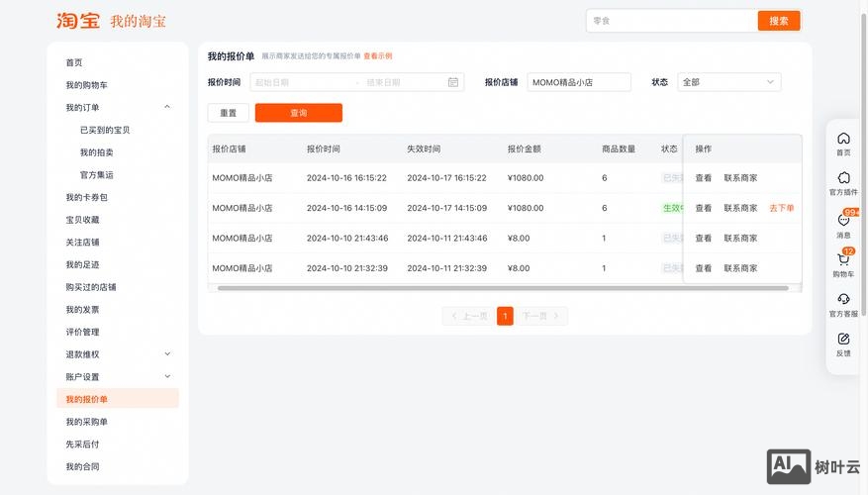Click the 失效时间 column header
The width and height of the screenshot is (868, 495).
(424, 148)
